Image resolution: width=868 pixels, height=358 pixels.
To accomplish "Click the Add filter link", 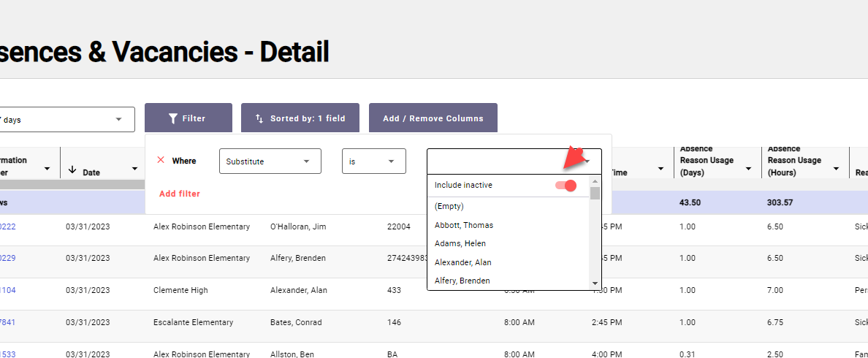I will (179, 194).
